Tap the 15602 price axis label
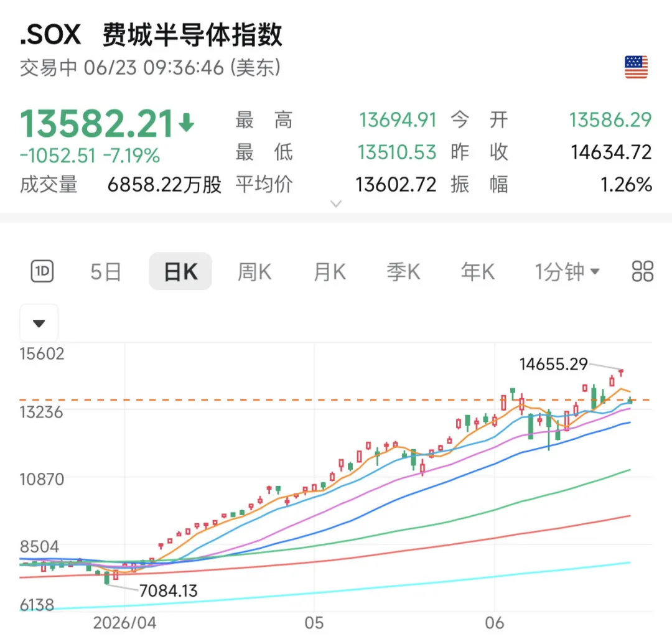This screenshot has width=672, height=639. pos(42,353)
